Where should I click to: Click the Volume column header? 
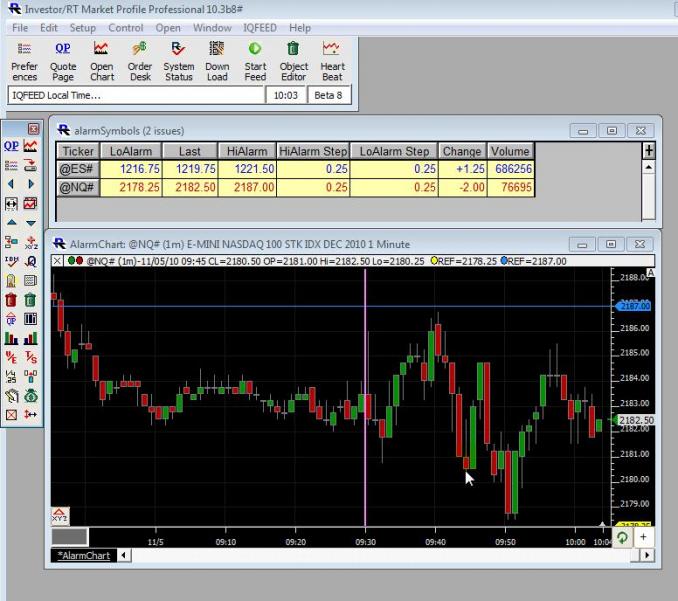[x=510, y=151]
